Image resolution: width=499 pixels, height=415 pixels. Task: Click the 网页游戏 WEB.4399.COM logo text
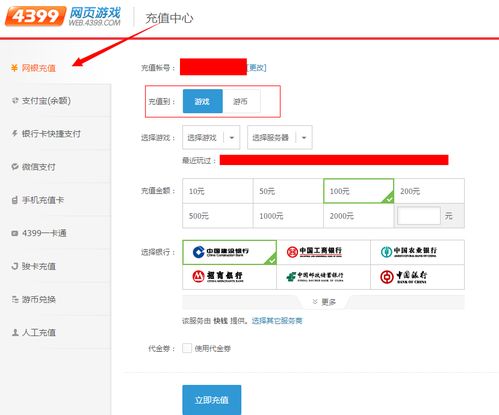[x=95, y=16]
